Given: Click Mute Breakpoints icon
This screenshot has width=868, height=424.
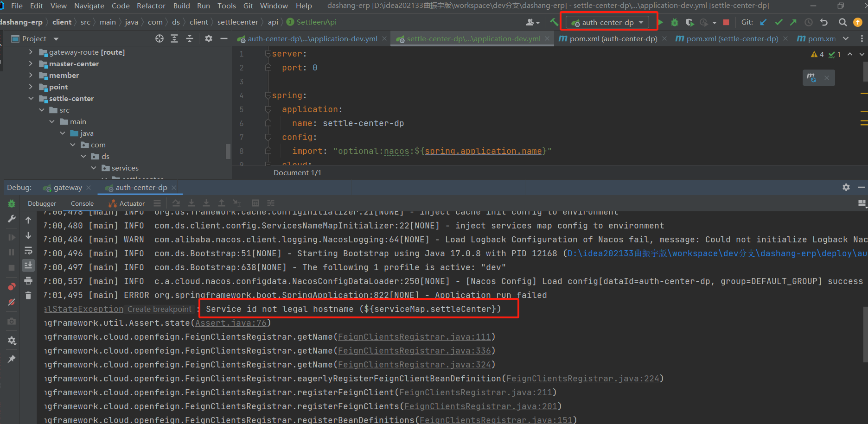Looking at the screenshot, I should click(x=12, y=302).
